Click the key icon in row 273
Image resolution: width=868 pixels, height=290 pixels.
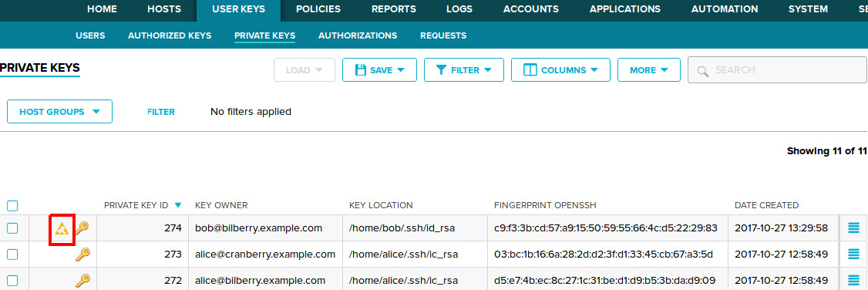coord(82,255)
